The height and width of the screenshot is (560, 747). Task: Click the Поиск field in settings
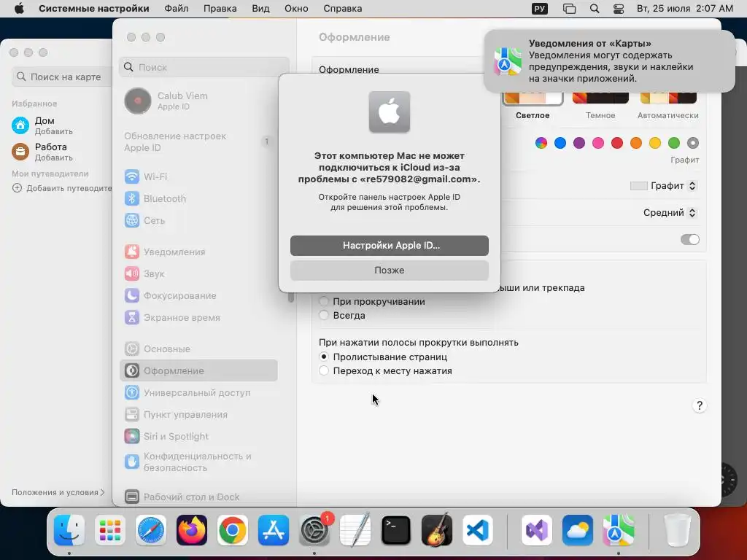[204, 67]
